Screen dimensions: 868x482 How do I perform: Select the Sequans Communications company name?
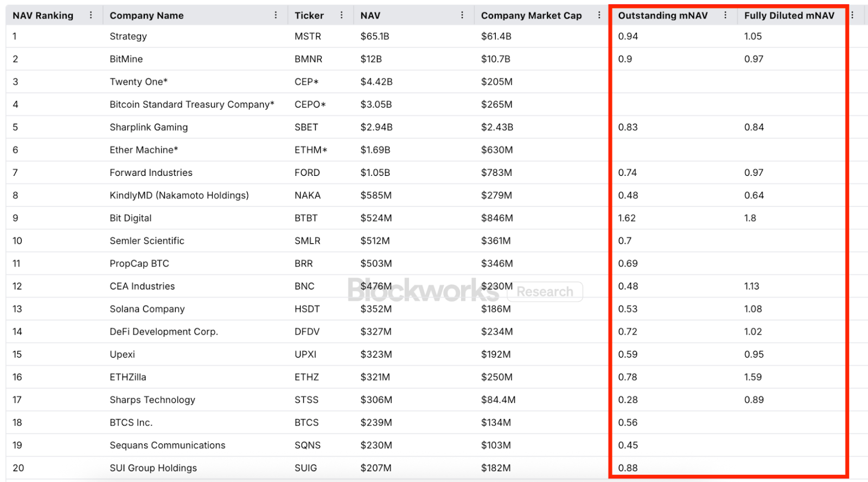click(168, 446)
